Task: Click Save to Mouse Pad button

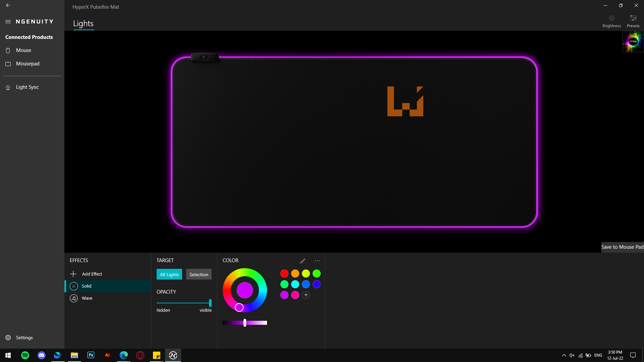Action: point(622,247)
